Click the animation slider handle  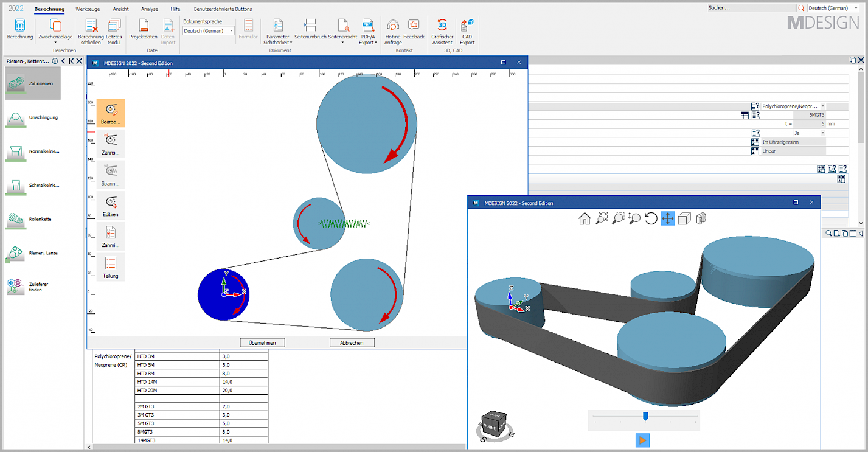[645, 416]
